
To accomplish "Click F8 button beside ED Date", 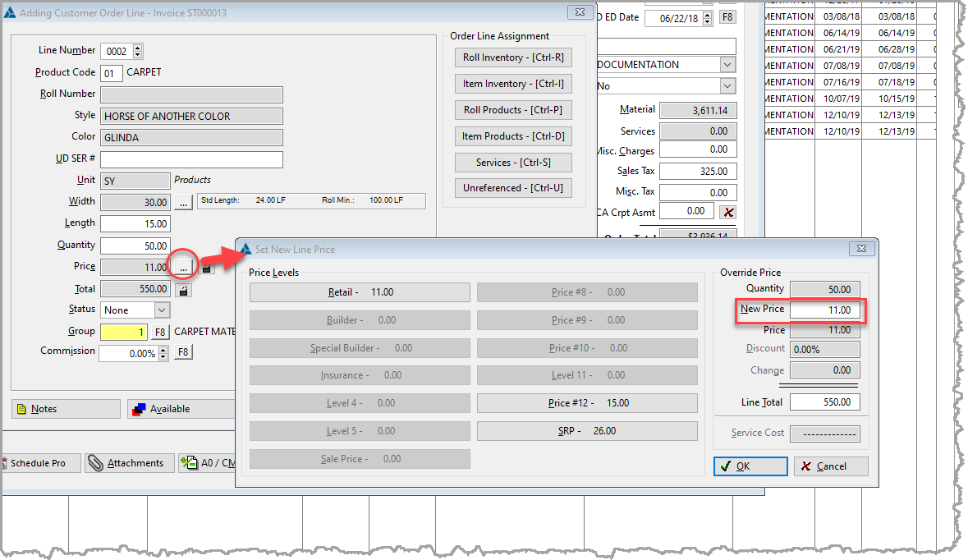I will [728, 17].
